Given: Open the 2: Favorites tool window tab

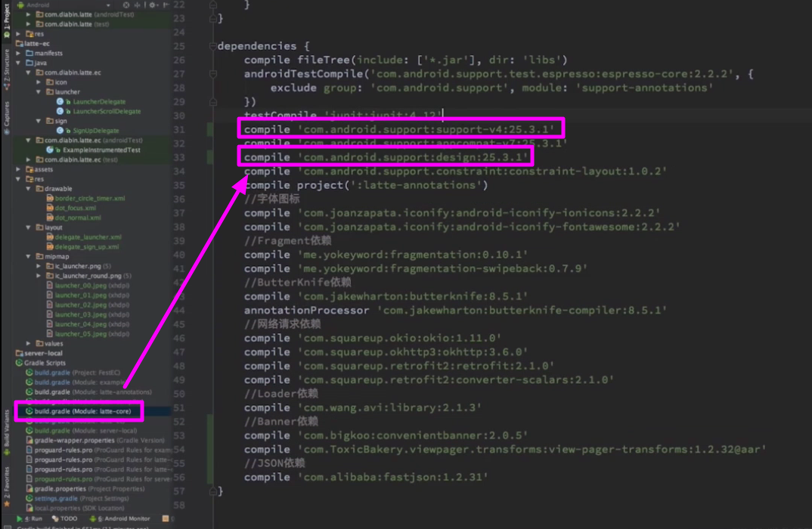Looking at the screenshot, I should pyautogui.click(x=6, y=486).
